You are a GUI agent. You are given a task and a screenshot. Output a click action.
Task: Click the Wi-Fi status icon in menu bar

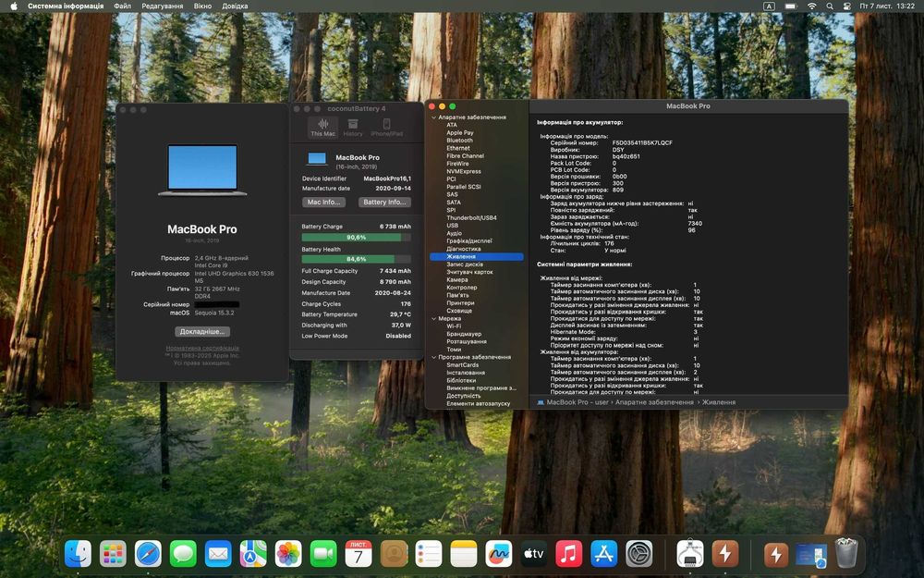point(811,6)
